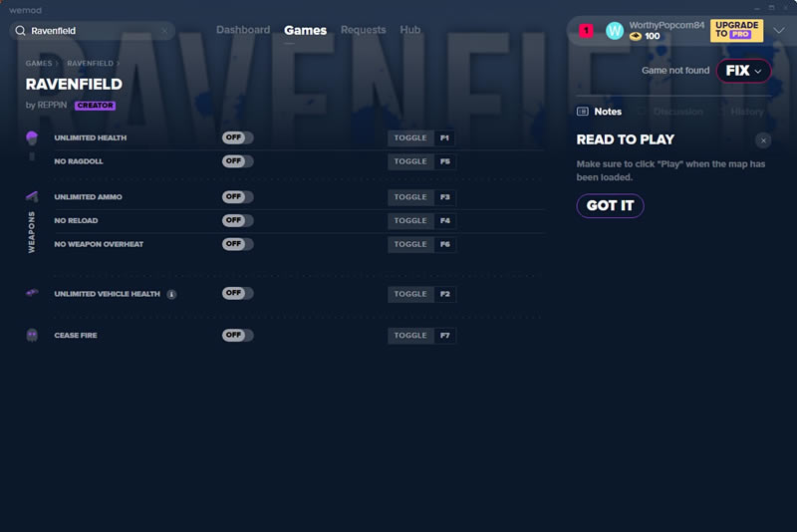Screen dimensions: 797x532
Task: Enable the Unlimited Health toggle
Action: [237, 137]
